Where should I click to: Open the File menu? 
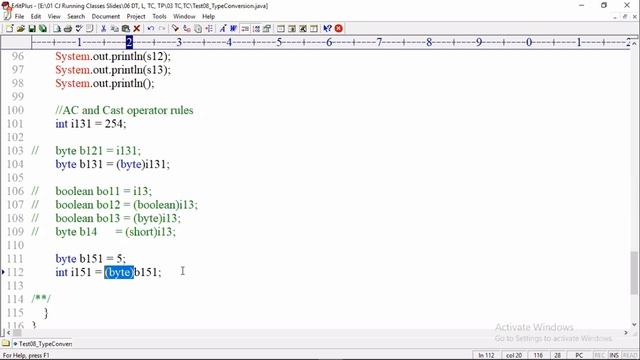pos(19,16)
